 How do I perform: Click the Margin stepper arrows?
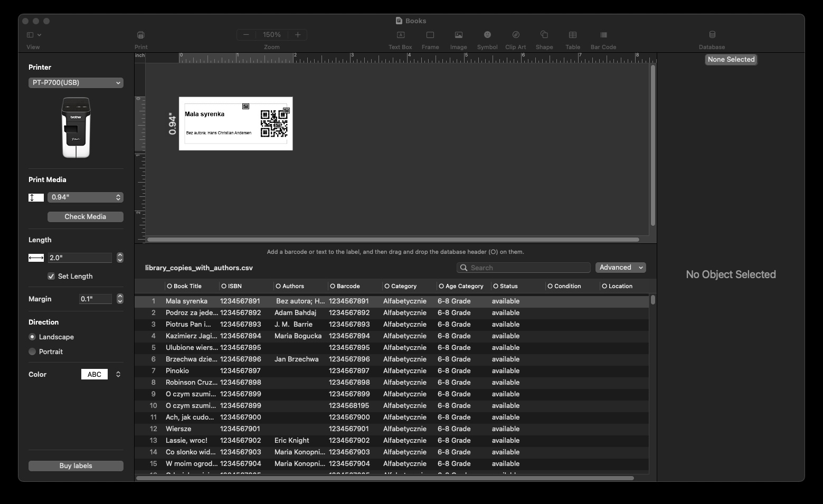point(120,299)
